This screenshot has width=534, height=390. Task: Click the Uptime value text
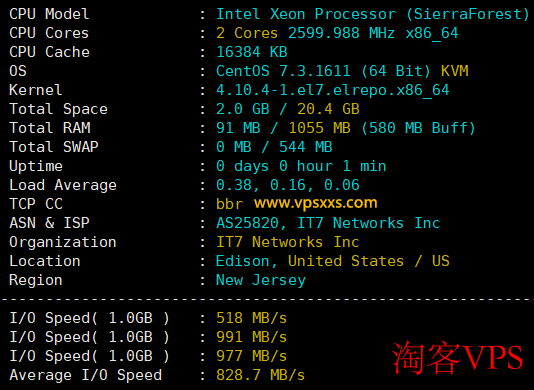(x=301, y=167)
